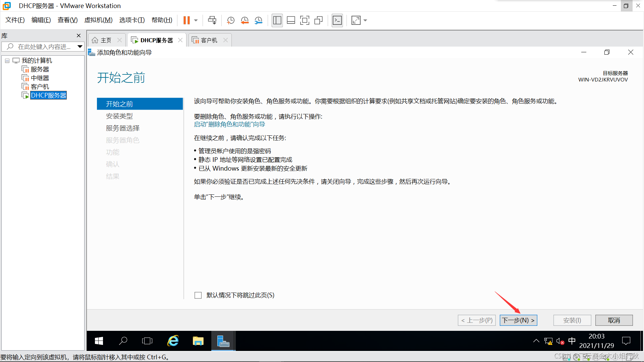Click the take snapshot icon

pos(231,20)
